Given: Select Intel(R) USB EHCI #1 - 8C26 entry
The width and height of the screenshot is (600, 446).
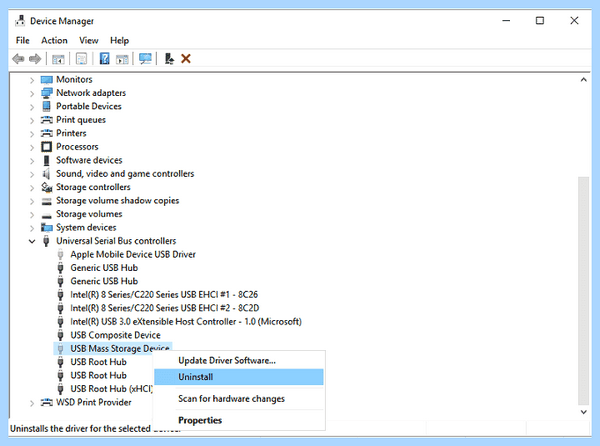Looking at the screenshot, I should click(164, 295).
